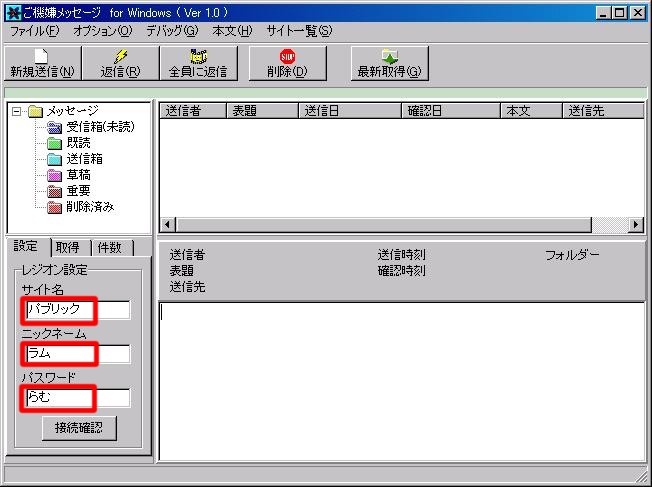Viewport: 652px width, 487px height.
Task: Open the 本文(H) menu
Action: click(232, 31)
